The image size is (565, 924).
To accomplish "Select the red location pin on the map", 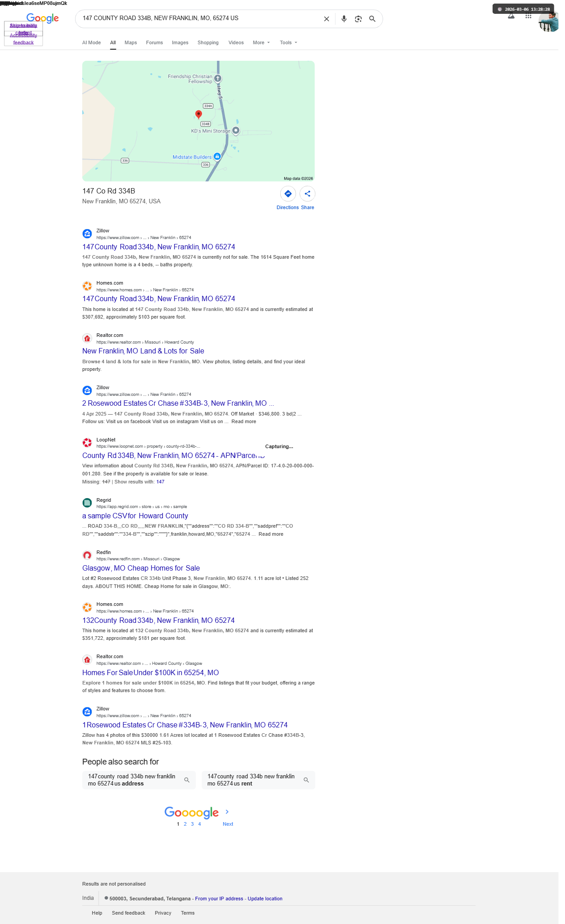I will click(x=198, y=114).
